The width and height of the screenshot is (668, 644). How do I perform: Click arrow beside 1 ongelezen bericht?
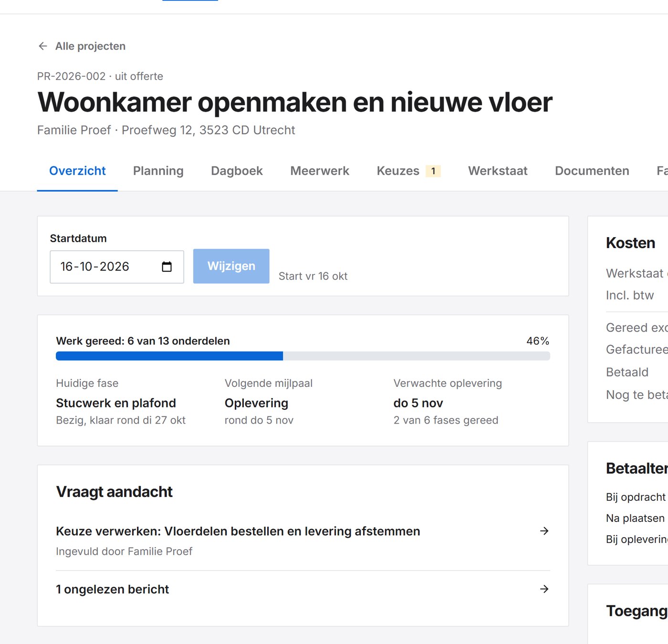coord(544,589)
